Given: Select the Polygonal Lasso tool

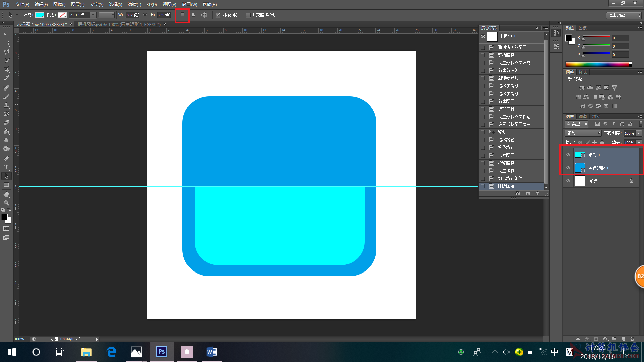Looking at the screenshot, I should [6, 52].
